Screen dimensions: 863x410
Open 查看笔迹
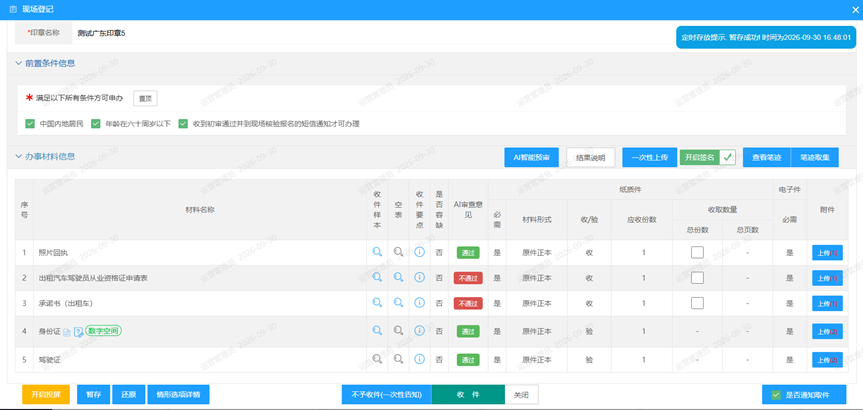click(766, 157)
